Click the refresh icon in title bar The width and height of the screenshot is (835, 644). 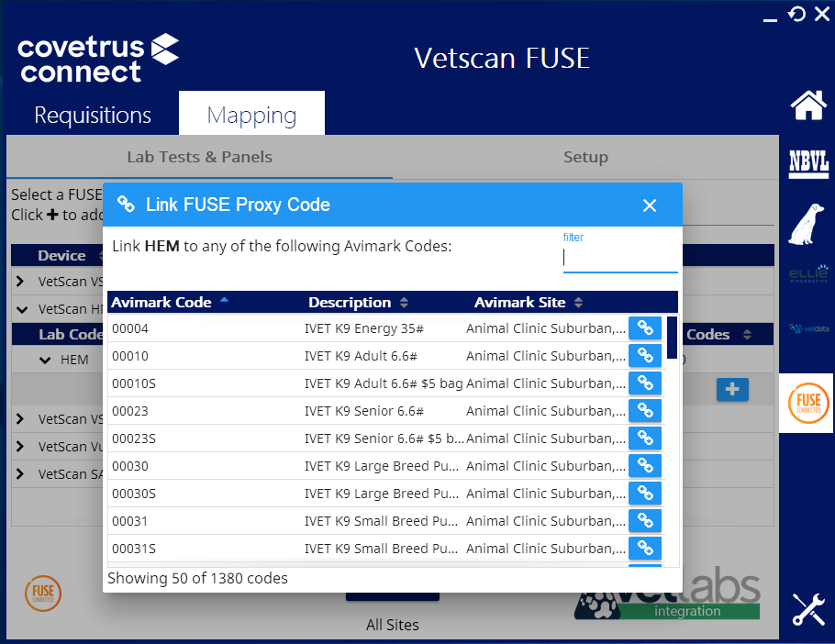pyautogui.click(x=796, y=14)
